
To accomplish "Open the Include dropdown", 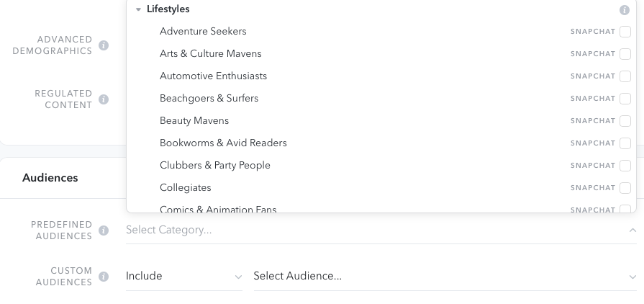I will click(x=184, y=276).
